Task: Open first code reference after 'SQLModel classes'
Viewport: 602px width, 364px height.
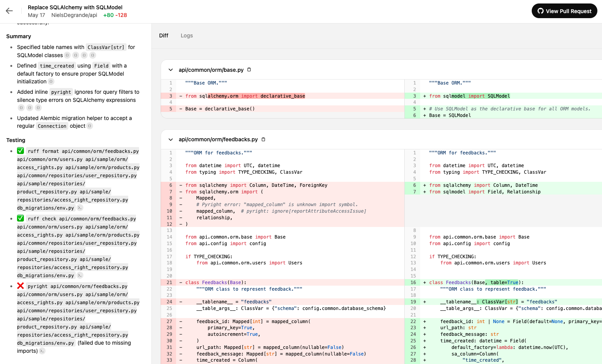Action: pos(67,55)
